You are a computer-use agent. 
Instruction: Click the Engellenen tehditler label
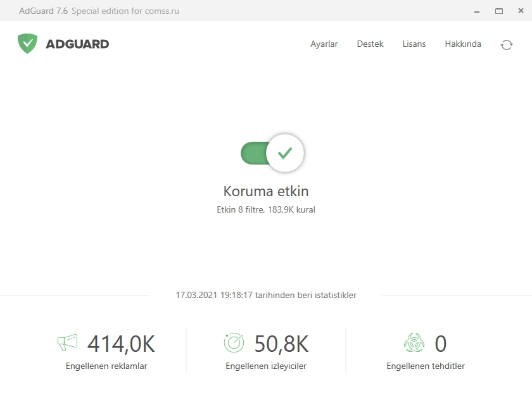(x=426, y=366)
